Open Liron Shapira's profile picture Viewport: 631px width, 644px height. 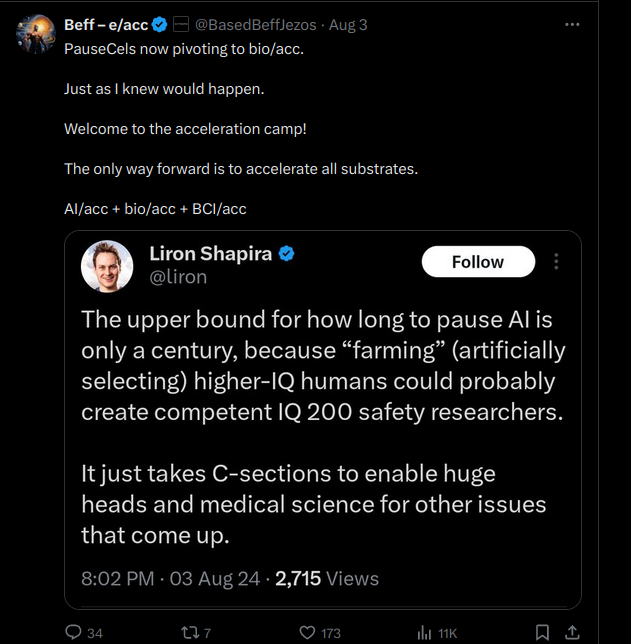pyautogui.click(x=107, y=266)
